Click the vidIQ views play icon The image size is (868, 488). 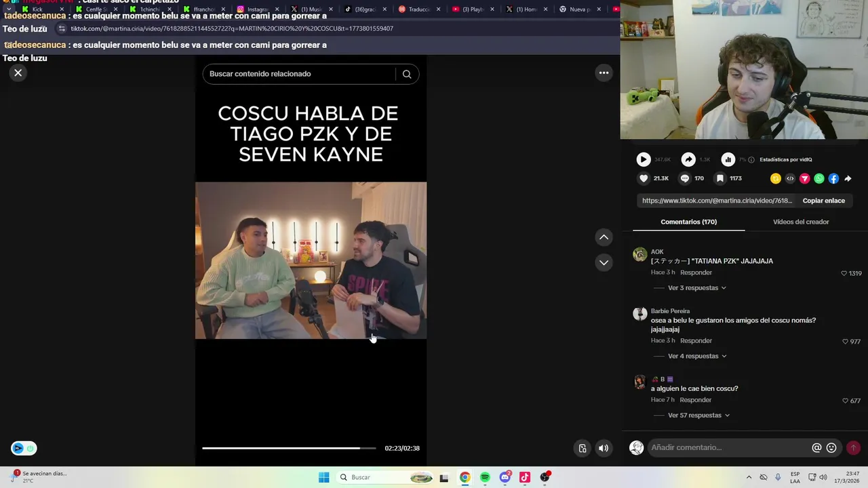(x=644, y=159)
